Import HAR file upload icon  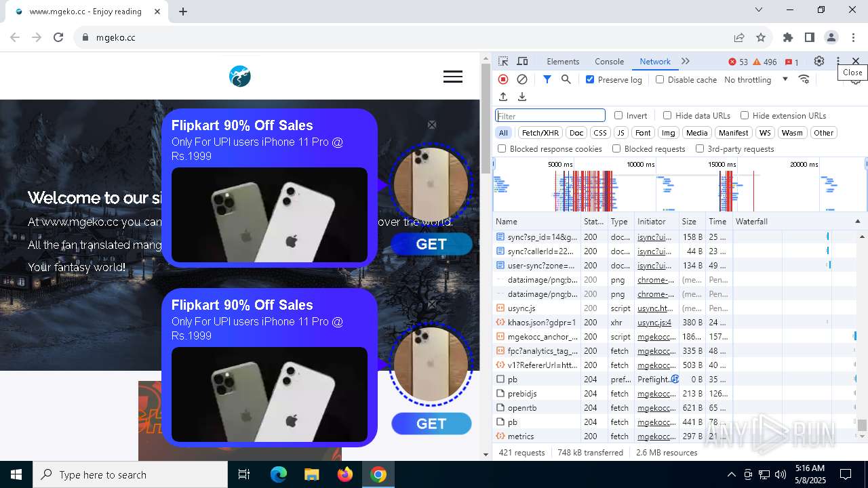coord(503,97)
